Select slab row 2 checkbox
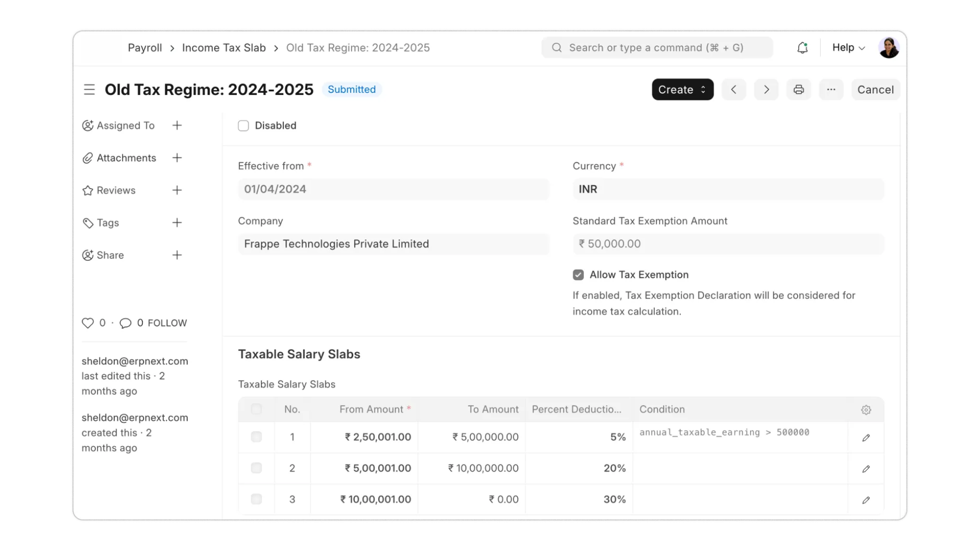Screen dimensions: 980x551 pyautogui.click(x=256, y=468)
